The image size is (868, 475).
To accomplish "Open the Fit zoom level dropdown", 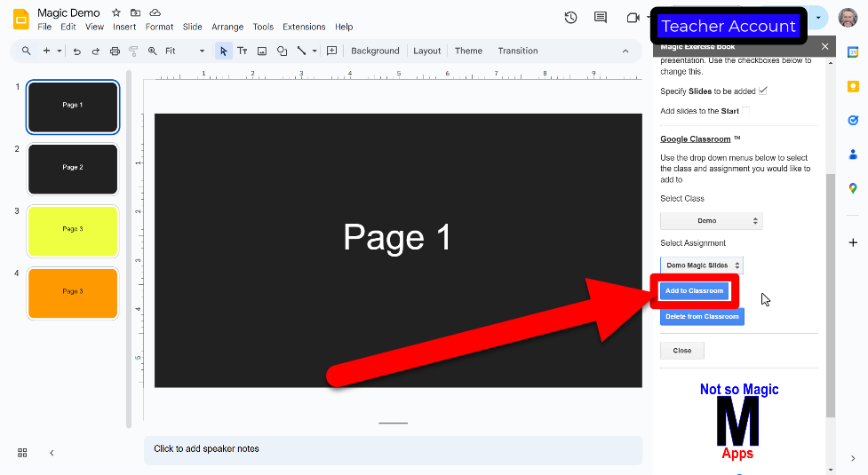I will [185, 51].
